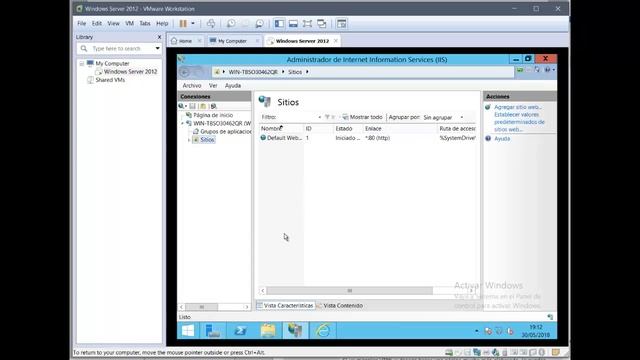Screen dimensions: 640x360
Task: Sort sites by the Nombre column header
Action: point(281,129)
